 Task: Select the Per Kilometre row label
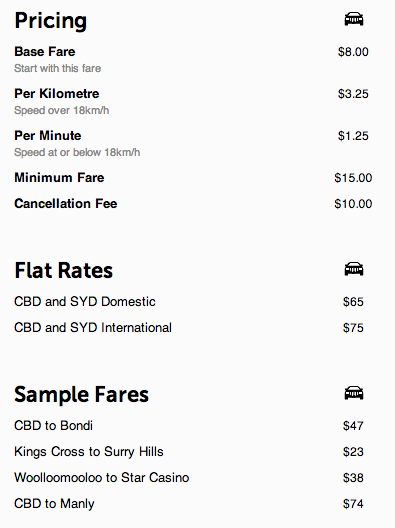pyautogui.click(x=57, y=94)
